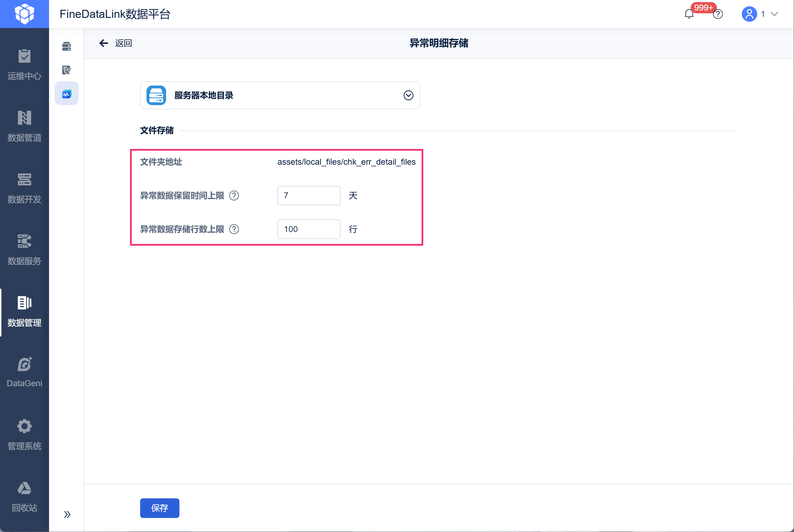
Task: Open the 回收站 recycle bin
Action: coord(25,497)
